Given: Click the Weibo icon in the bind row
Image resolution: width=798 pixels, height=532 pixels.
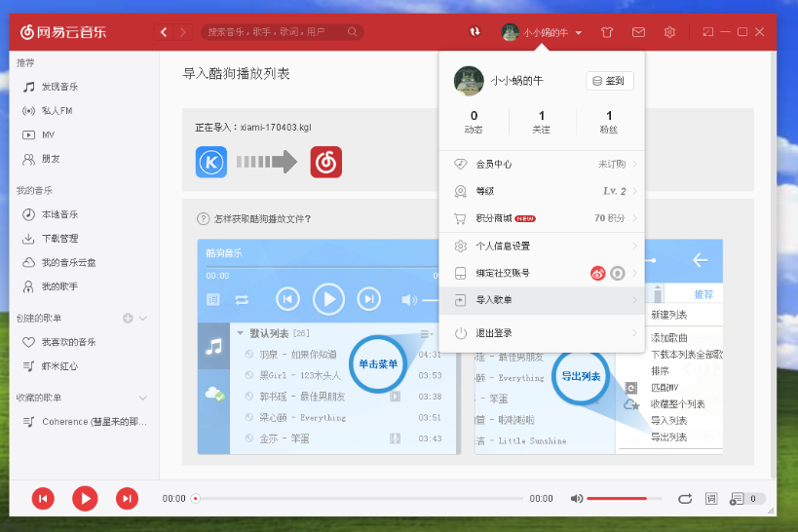Looking at the screenshot, I should click(x=598, y=274).
